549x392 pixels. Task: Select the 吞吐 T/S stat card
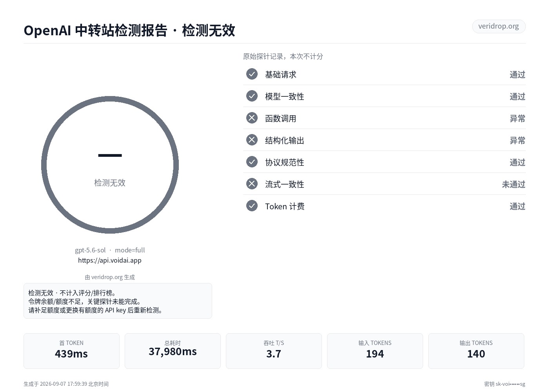[x=274, y=351]
